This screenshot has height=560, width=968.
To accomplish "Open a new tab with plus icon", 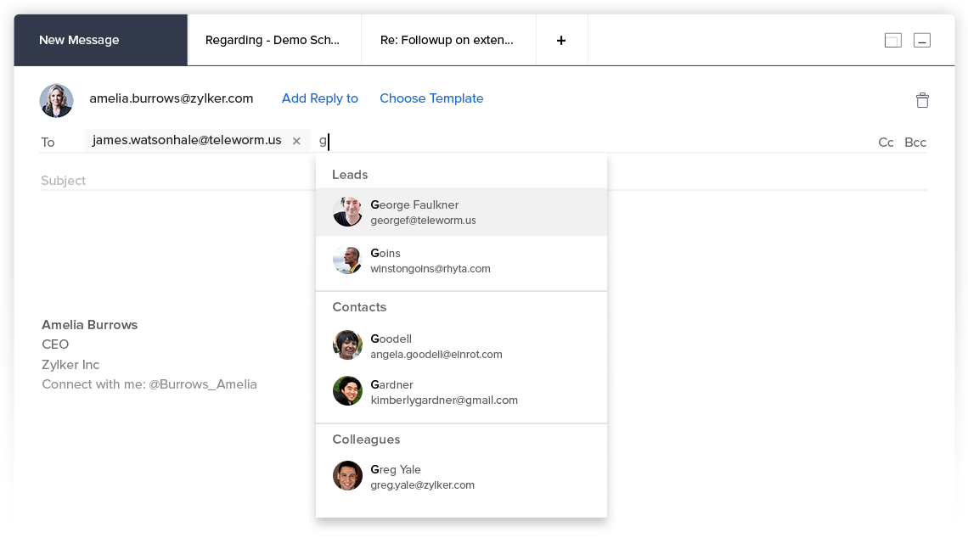I will (561, 40).
